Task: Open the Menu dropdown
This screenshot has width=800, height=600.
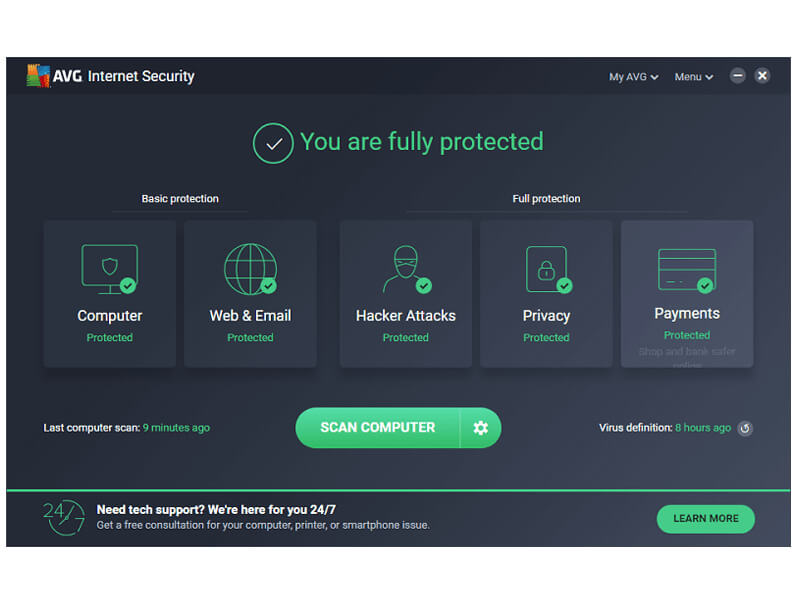Action: [x=693, y=77]
